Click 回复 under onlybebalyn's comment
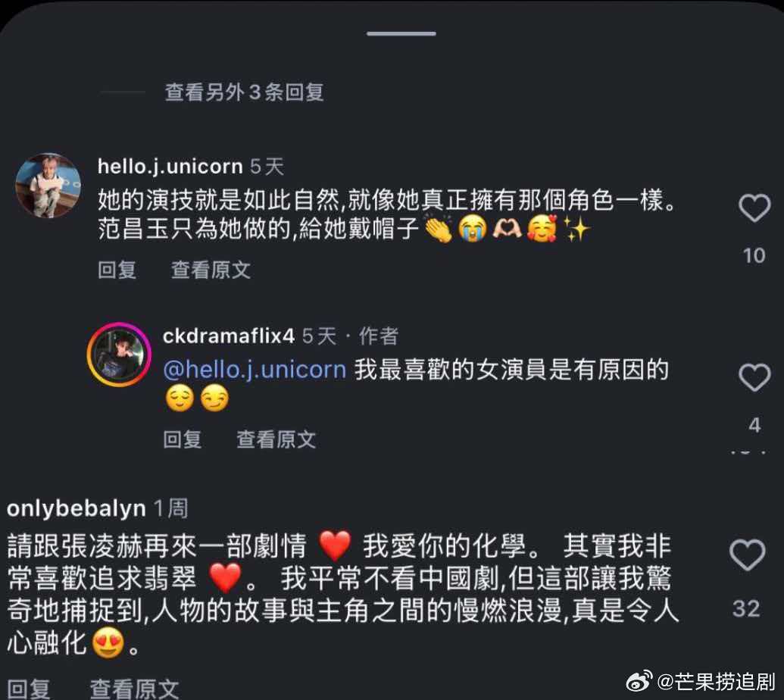Screen dimensions: 784x700 29,689
